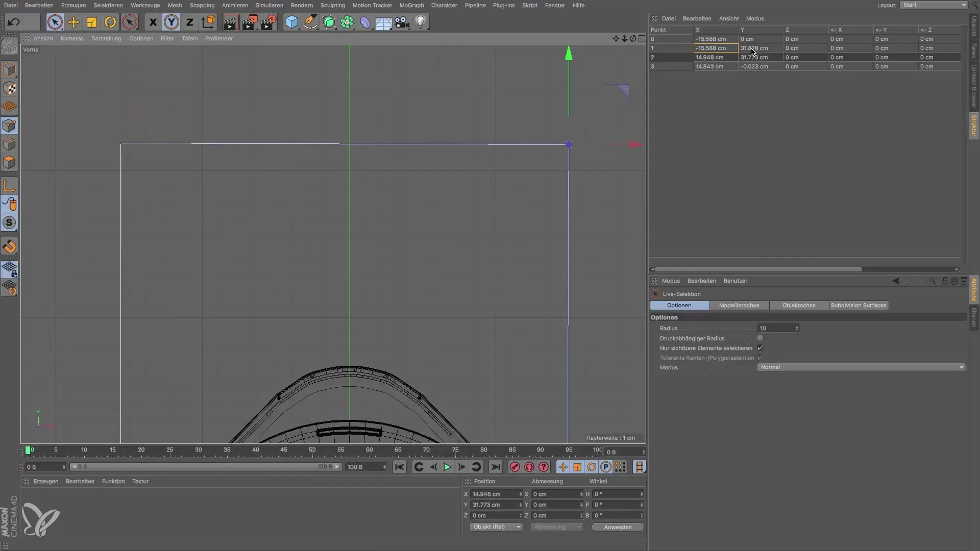Open the Datei menu in menu bar

[x=11, y=5]
